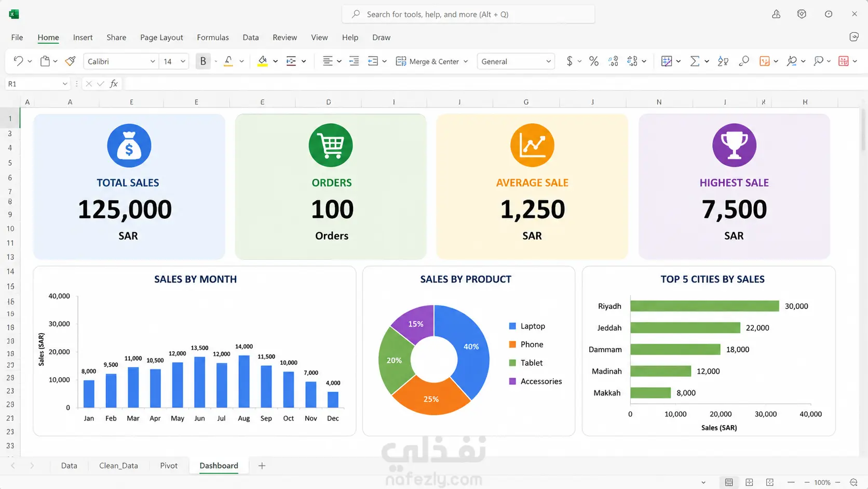
Task: Click the fx insert function icon
Action: click(x=114, y=84)
